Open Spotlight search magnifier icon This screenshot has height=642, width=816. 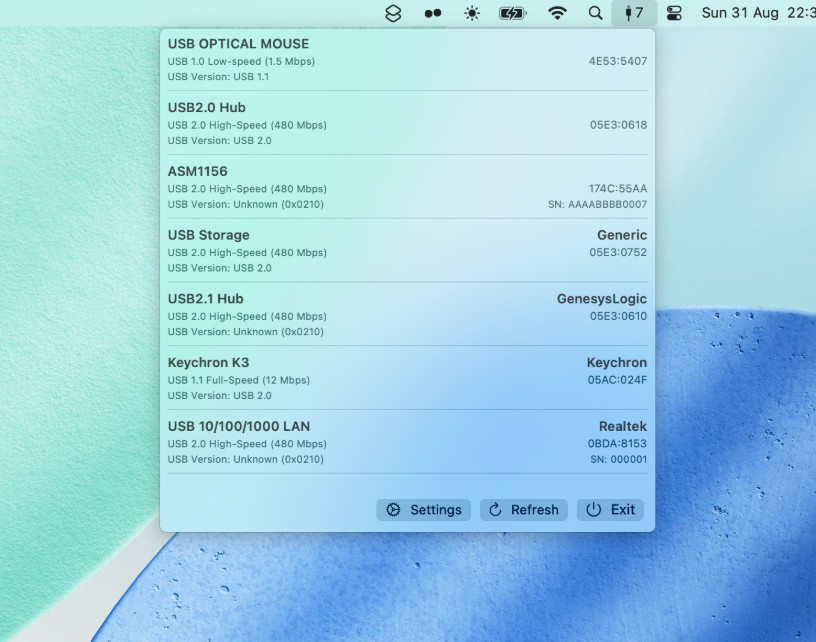tap(595, 13)
